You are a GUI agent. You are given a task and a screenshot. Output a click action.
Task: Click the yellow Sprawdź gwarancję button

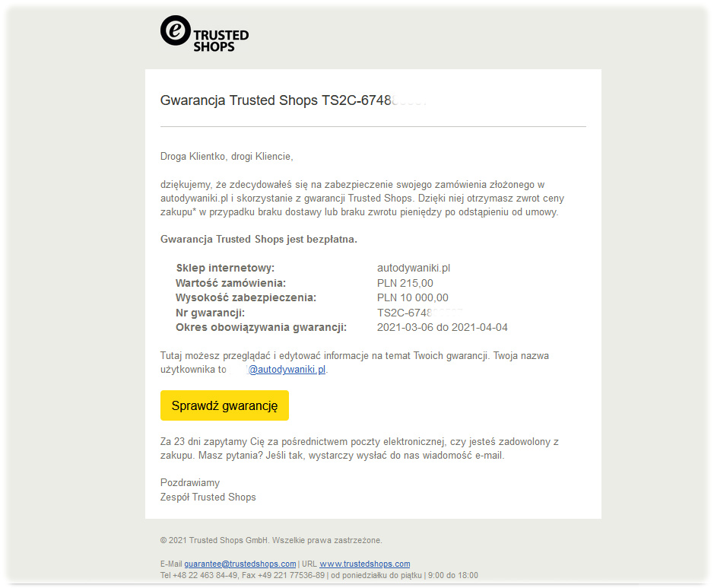(x=224, y=405)
